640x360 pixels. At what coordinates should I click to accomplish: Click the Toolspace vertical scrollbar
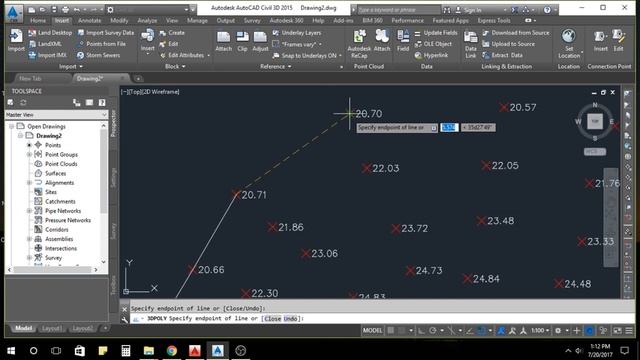click(104, 194)
